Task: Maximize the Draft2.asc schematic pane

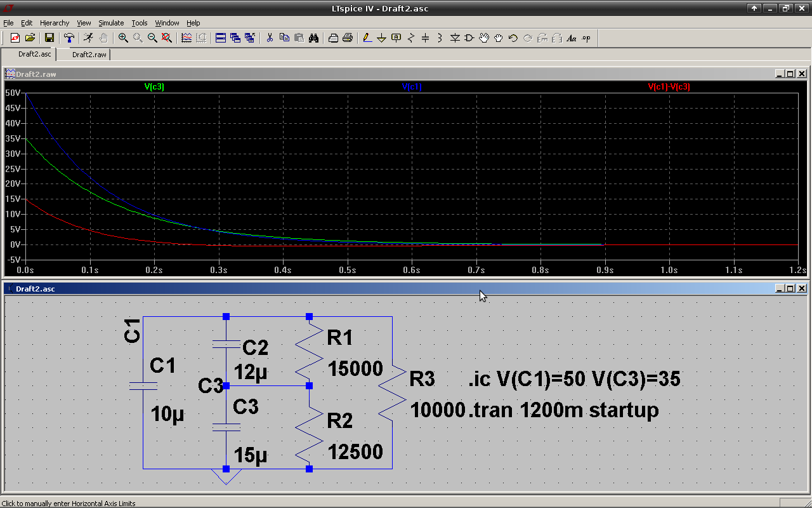Action: [x=790, y=288]
